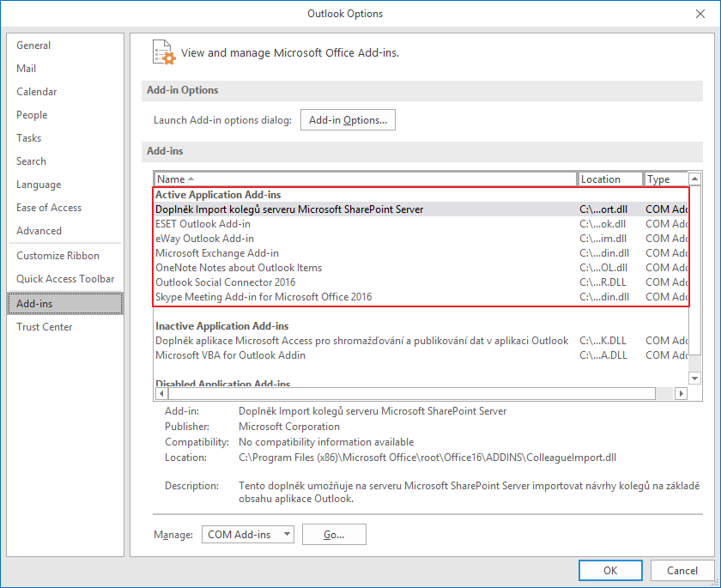Select the People category
This screenshot has width=721, height=588.
point(65,115)
